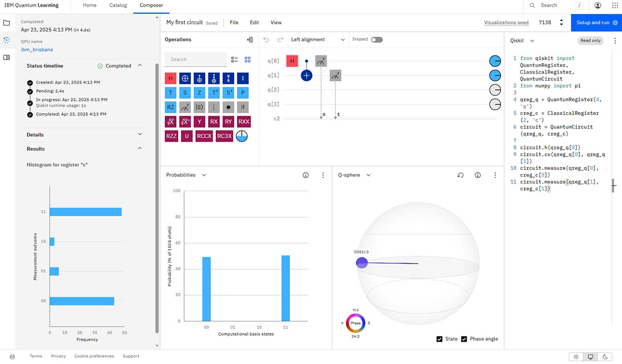Disable the Phase angle checkbox
Screen dimensions: 622x364
(464, 339)
